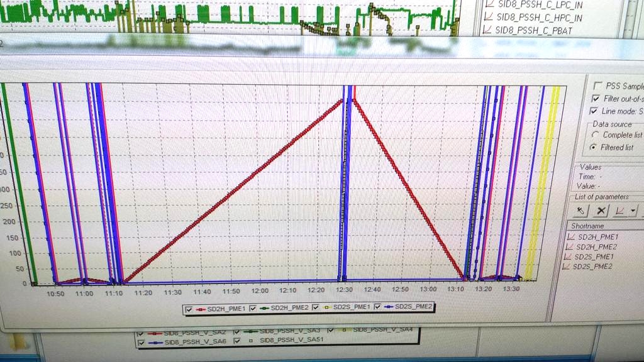Uncheck SD2S_PME1 in the chart legend
The height and width of the screenshot is (362, 644).
316,307
